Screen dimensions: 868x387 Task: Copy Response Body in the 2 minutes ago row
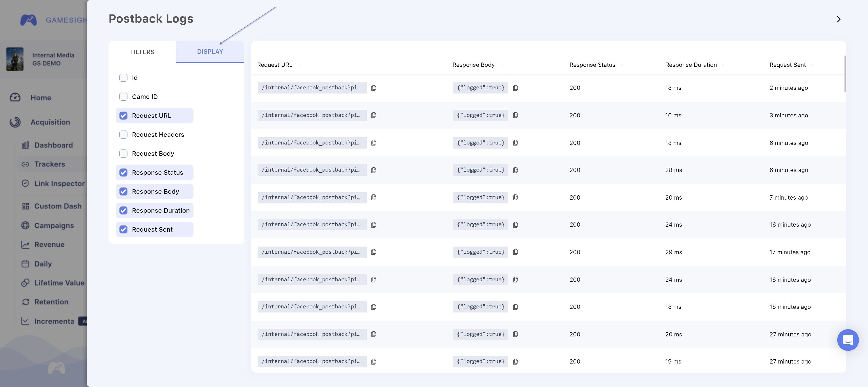point(515,88)
